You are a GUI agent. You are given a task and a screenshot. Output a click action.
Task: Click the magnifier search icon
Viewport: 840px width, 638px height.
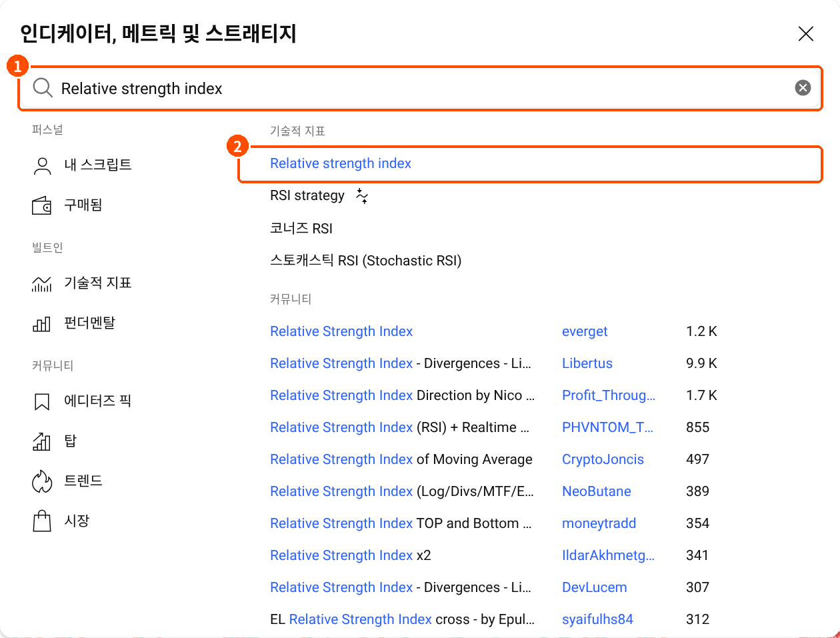[43, 88]
